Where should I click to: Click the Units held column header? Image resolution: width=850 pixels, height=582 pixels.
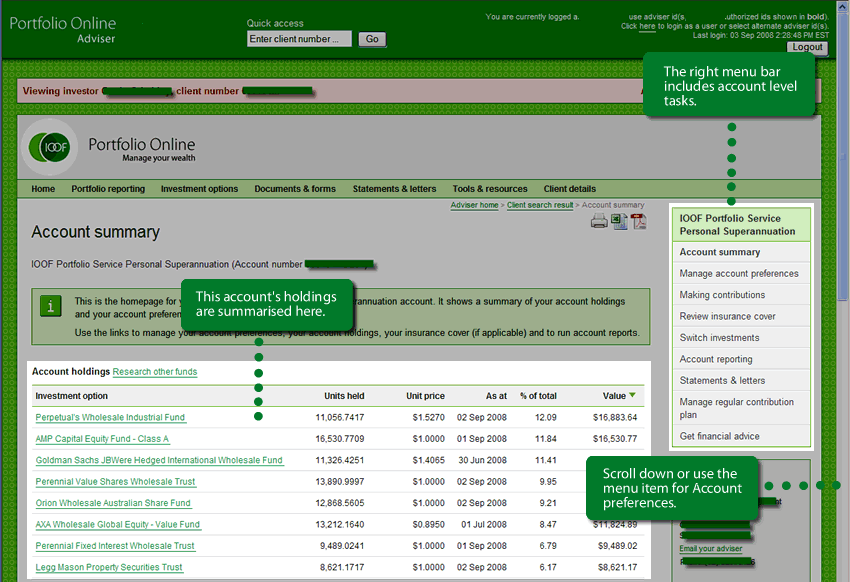pos(344,396)
